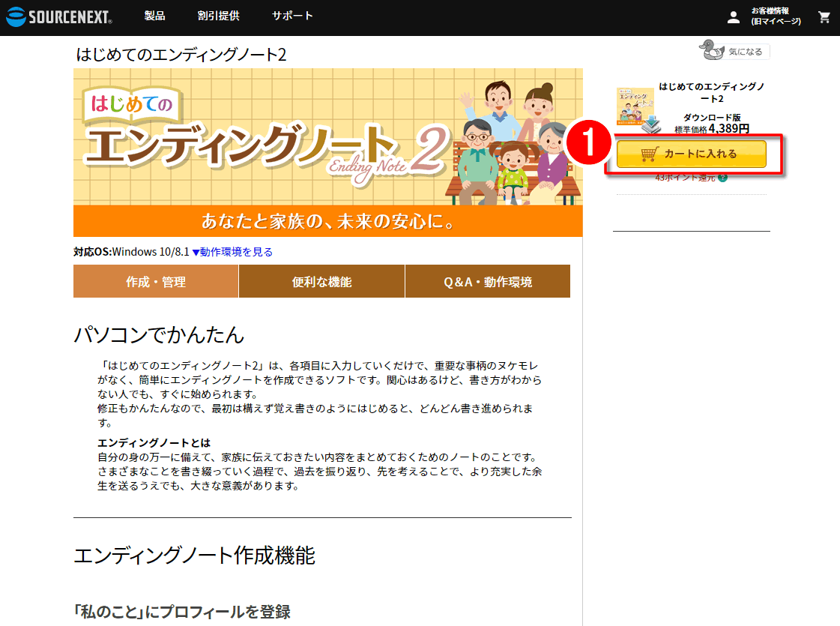Click the 気になる duck button
The width and height of the screenshot is (840, 626).
click(734, 51)
